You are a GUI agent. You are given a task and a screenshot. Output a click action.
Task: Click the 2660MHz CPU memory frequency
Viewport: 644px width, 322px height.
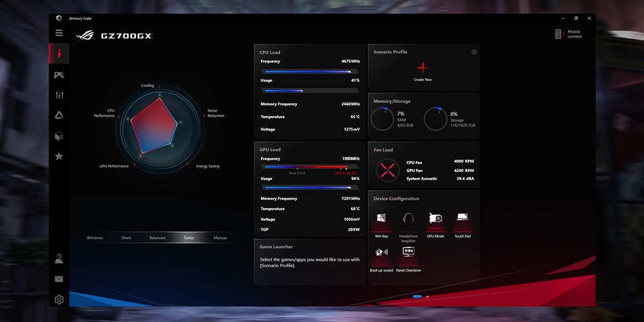tap(350, 104)
